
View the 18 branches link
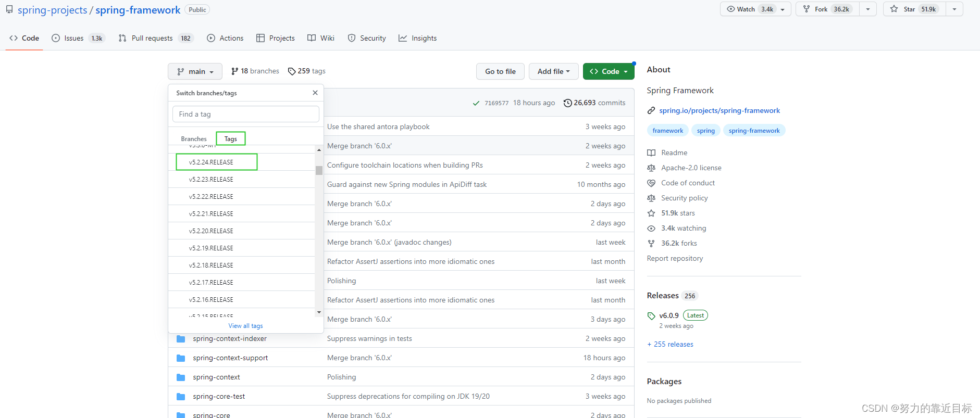255,71
